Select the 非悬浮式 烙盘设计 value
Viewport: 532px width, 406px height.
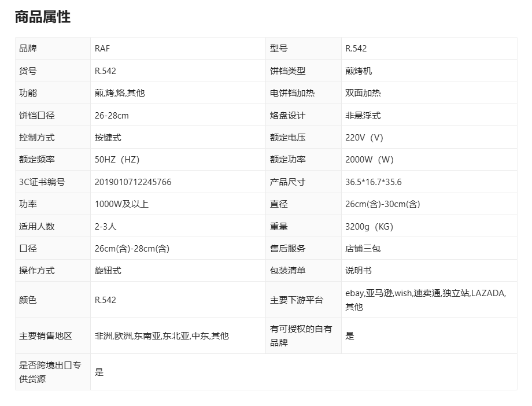(x=363, y=115)
